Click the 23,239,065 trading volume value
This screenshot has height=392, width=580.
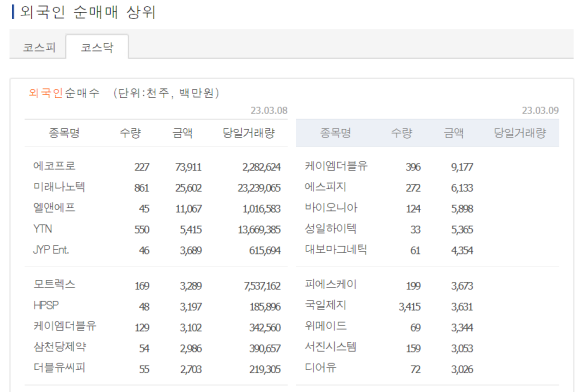tap(259, 188)
